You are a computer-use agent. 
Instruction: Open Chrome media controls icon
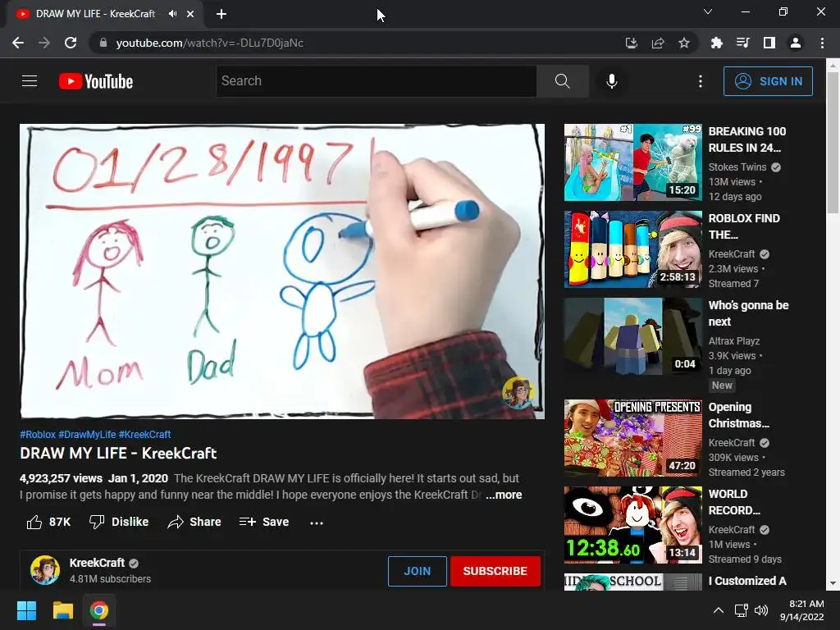point(742,43)
